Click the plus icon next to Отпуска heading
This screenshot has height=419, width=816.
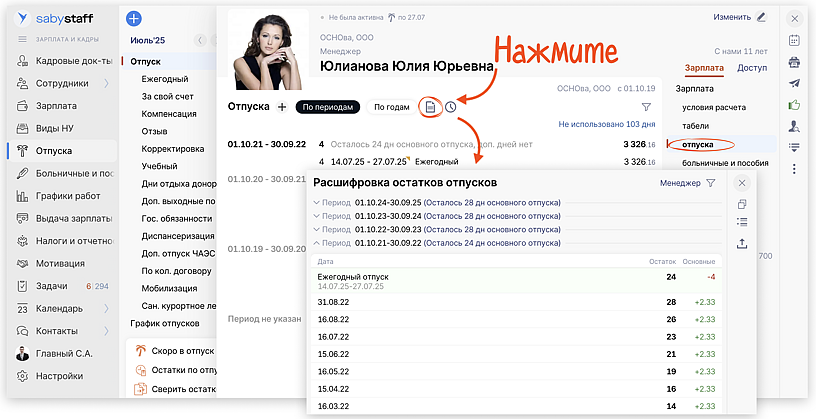pos(282,107)
